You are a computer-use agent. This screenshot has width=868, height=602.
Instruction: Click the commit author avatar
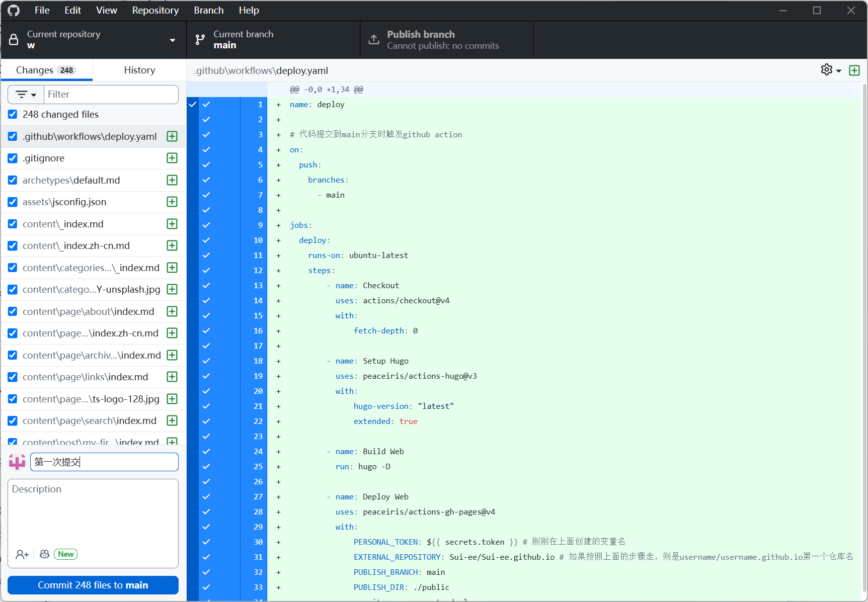(x=17, y=462)
